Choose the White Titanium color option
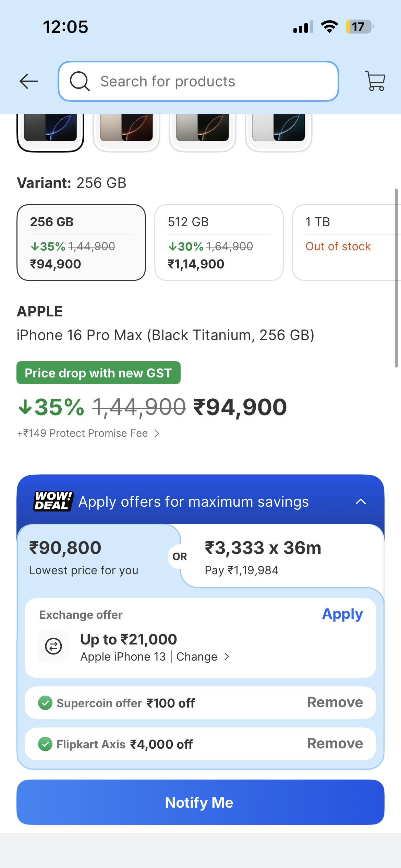This screenshot has height=868, width=401. (x=279, y=132)
